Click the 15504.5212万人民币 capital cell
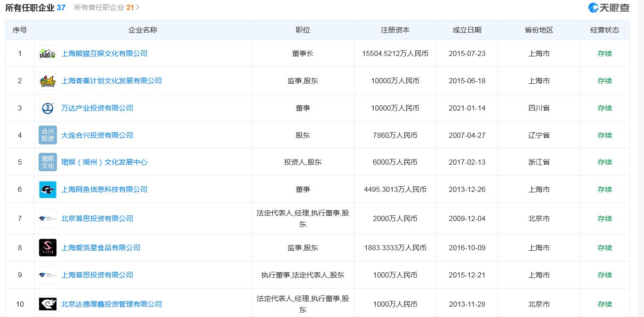 [x=395, y=54]
